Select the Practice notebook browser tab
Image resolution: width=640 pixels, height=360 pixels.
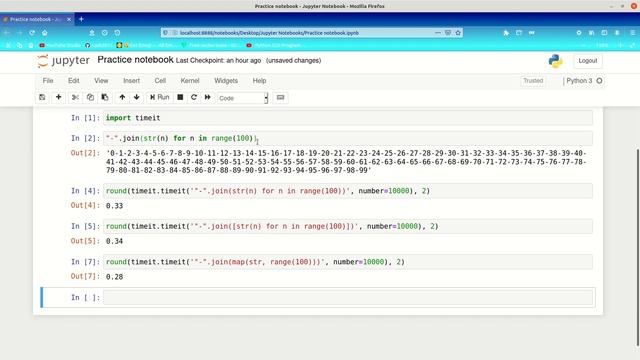[x=37, y=19]
